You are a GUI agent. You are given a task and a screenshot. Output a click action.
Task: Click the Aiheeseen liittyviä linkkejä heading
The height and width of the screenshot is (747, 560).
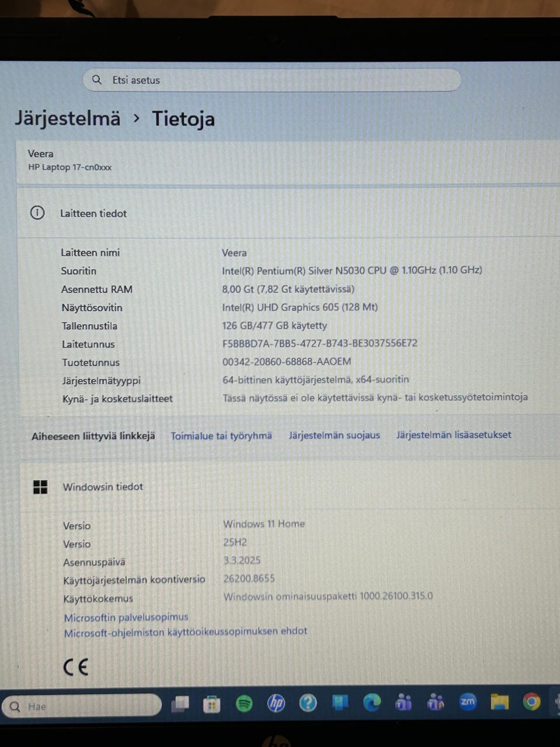pyautogui.click(x=93, y=436)
